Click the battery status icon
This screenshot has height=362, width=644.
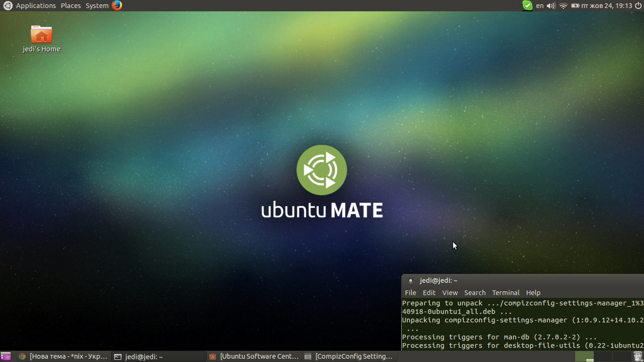(x=575, y=6)
